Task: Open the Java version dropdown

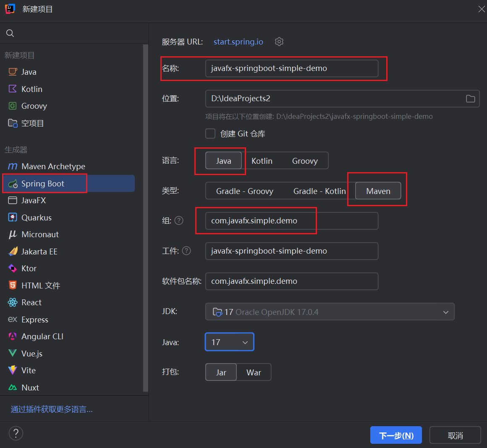Action: coord(229,342)
